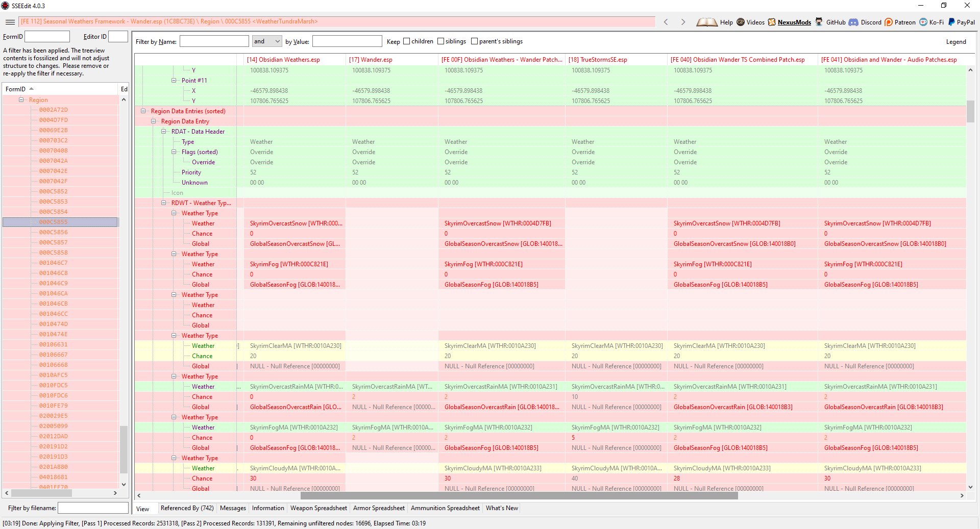The width and height of the screenshot is (980, 529).
Task: Click the Wander.esp column header
Action: [391, 60]
